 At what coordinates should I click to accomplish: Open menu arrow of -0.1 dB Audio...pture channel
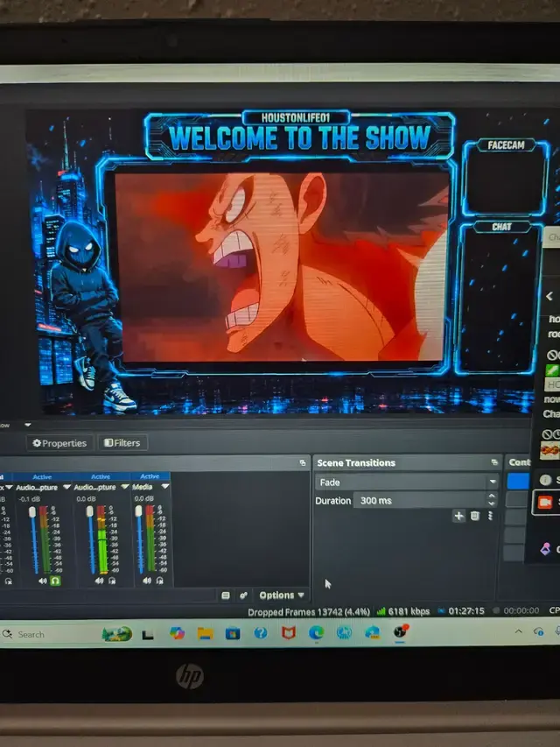66,487
